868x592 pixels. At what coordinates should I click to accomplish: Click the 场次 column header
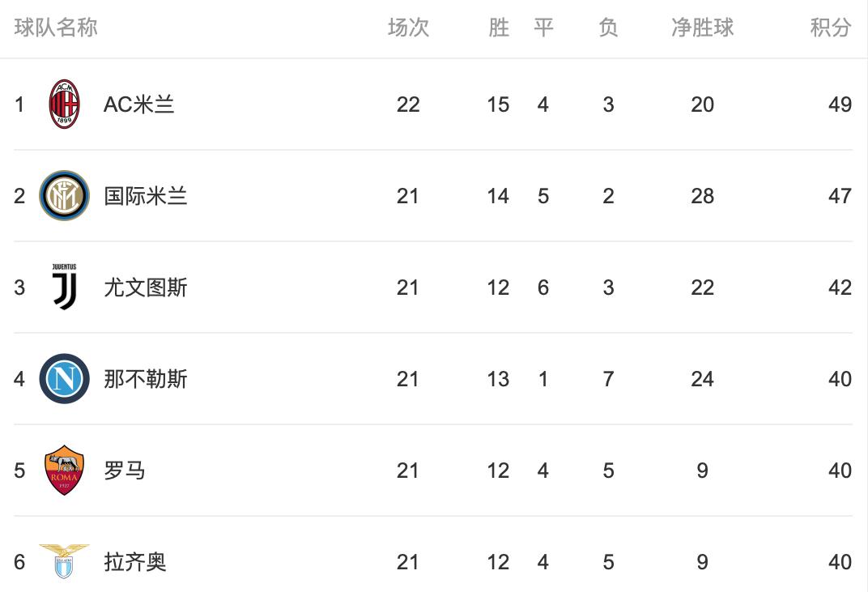[408, 28]
